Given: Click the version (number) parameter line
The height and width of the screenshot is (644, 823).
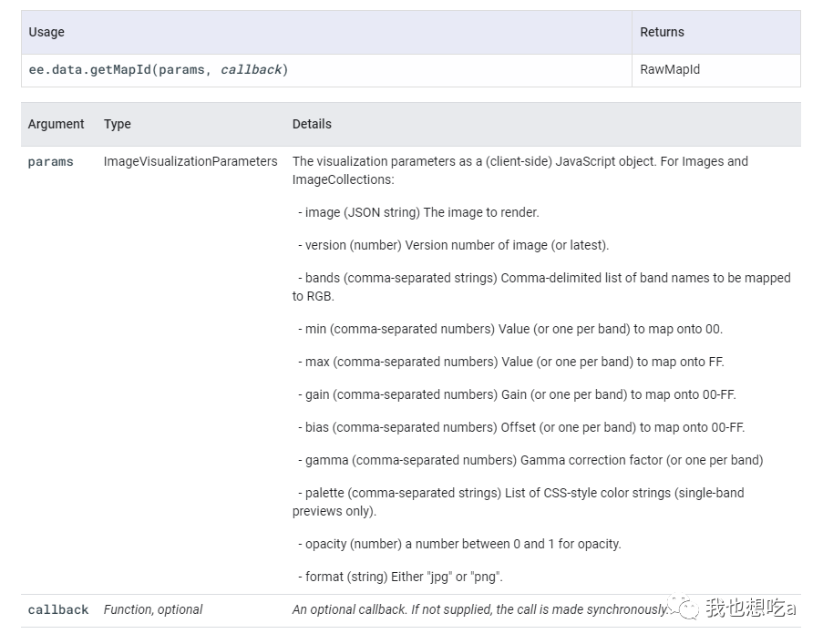Looking at the screenshot, I should coord(453,245).
